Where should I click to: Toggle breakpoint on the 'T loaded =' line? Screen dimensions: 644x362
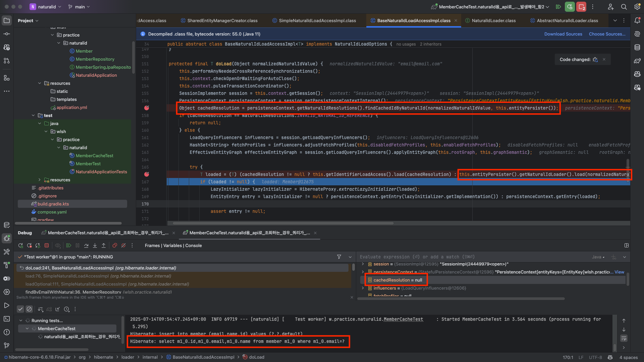tap(147, 174)
